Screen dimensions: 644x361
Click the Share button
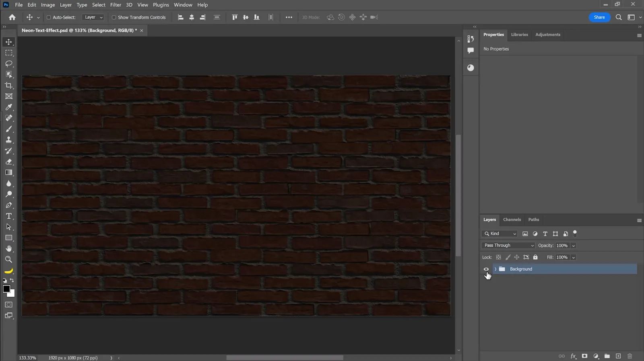[599, 17]
